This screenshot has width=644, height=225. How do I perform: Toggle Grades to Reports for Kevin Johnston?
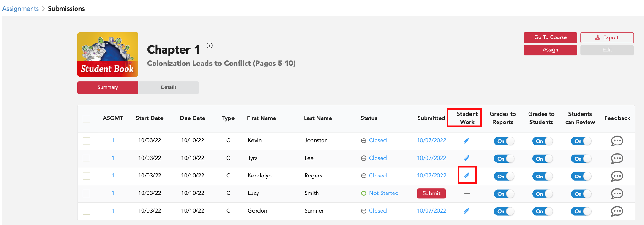click(x=504, y=141)
